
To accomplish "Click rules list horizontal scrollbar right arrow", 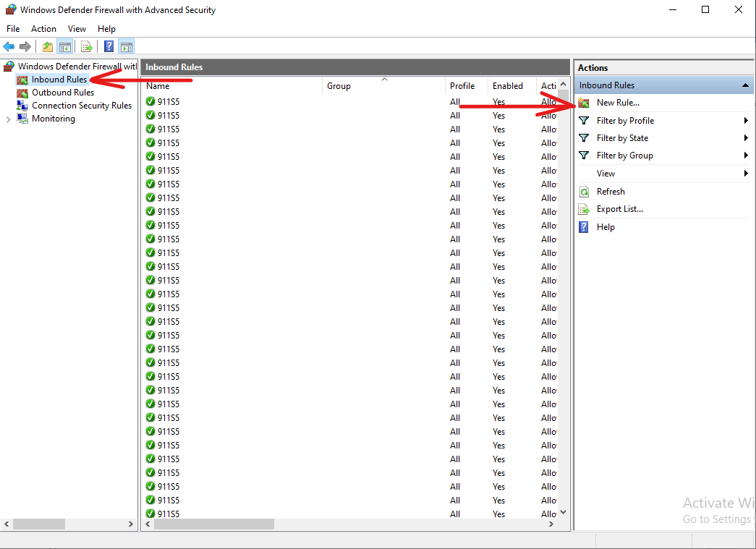I will (551, 524).
